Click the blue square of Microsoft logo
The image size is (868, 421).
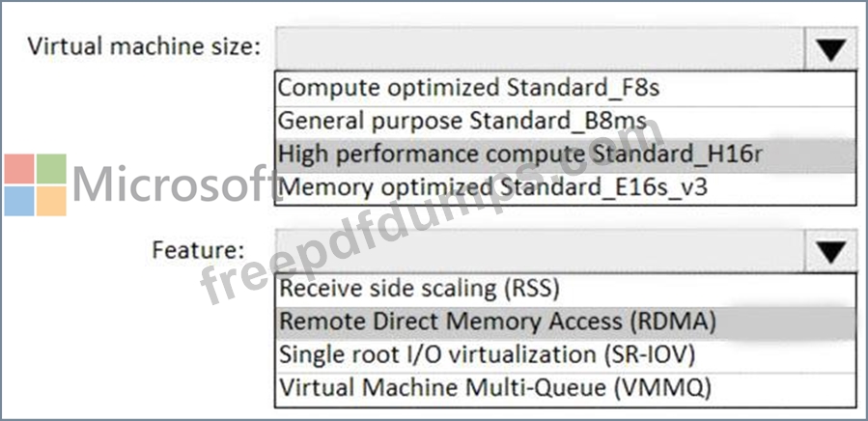click(19, 201)
